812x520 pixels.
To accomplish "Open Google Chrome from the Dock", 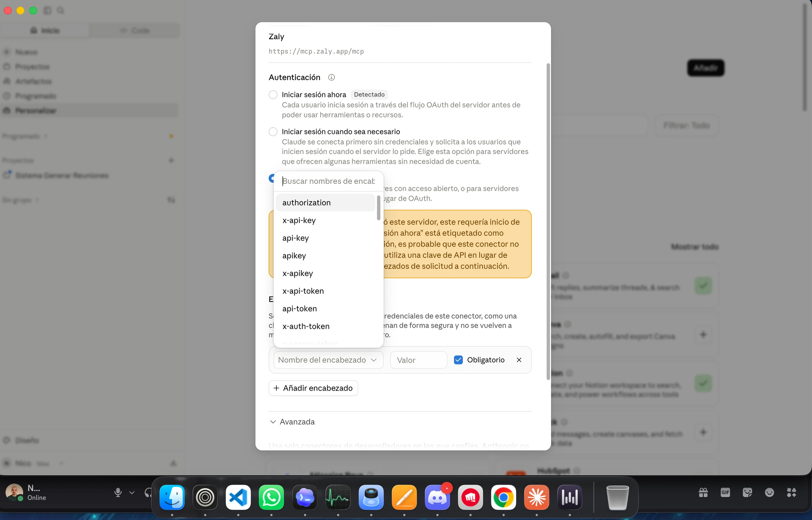I will click(x=503, y=497).
